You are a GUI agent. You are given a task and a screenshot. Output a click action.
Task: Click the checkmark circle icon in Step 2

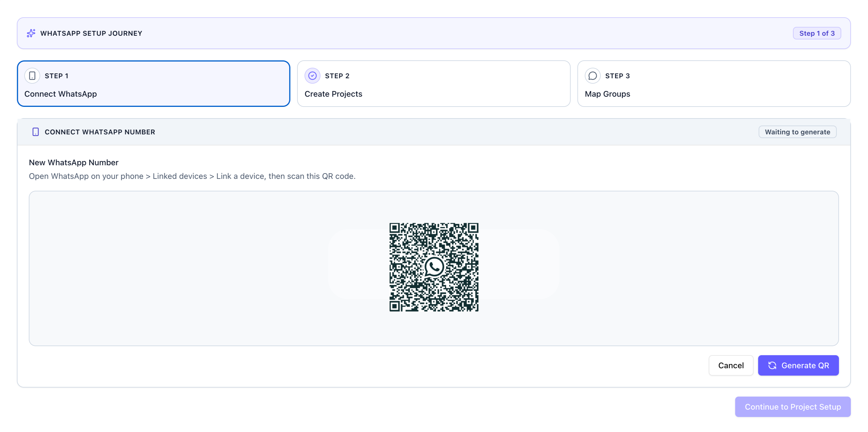[312, 76]
